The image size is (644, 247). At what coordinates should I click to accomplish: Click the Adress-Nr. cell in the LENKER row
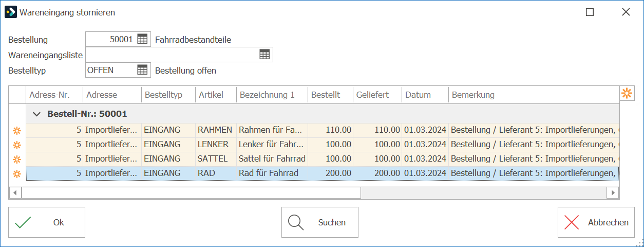pyautogui.click(x=54, y=145)
